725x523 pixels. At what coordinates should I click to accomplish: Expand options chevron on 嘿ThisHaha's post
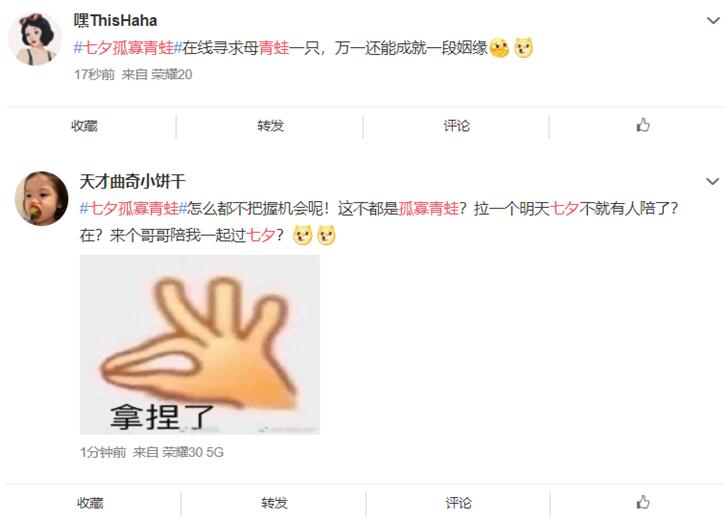pos(713,20)
